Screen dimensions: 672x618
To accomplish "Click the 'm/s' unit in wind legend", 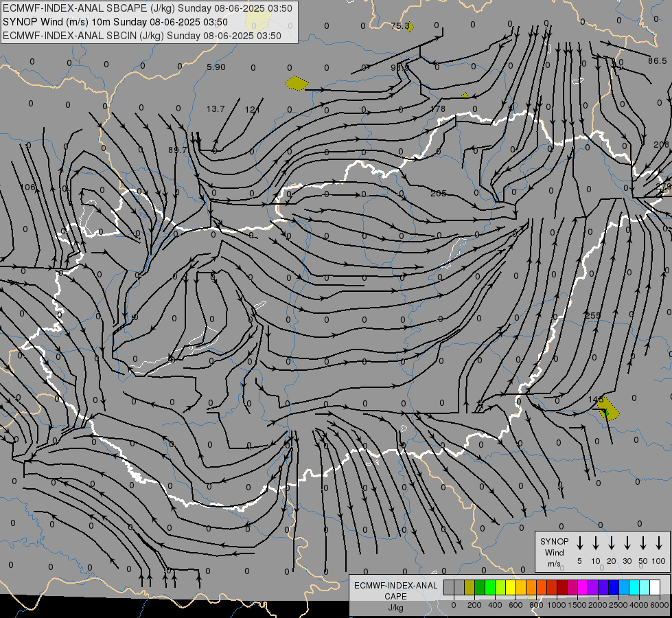I will [x=554, y=564].
